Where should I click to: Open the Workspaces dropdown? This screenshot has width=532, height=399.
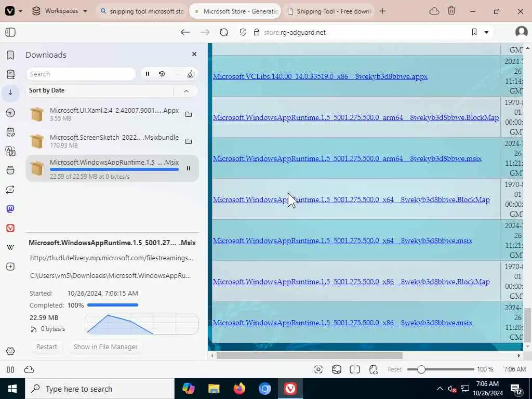[x=60, y=11]
